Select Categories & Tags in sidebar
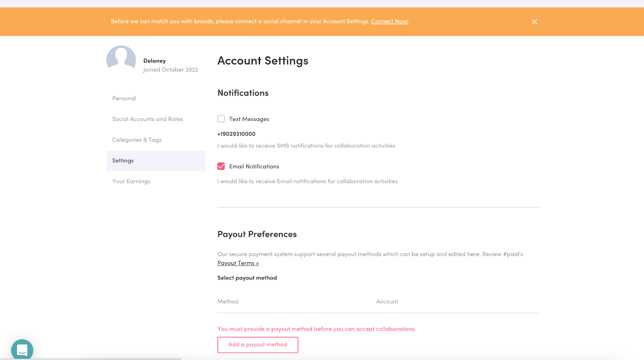Screen dimensions: 644x360 [137, 140]
